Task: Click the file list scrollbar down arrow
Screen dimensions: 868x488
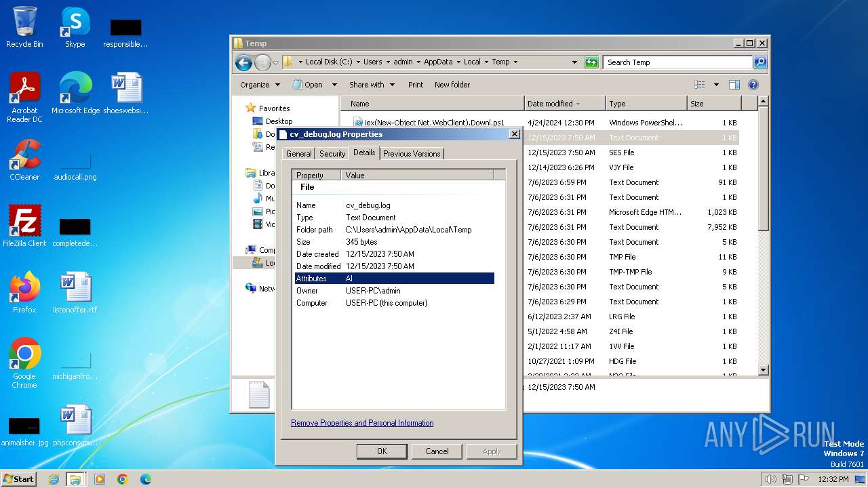Action: tap(763, 370)
